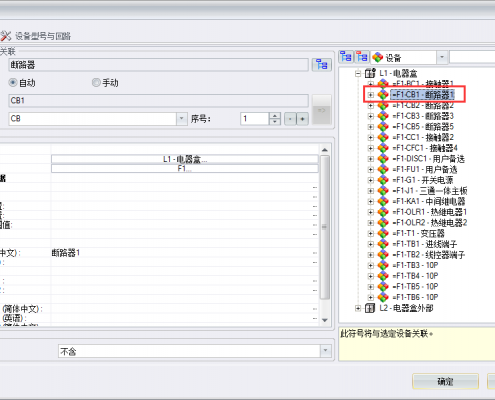The height and width of the screenshot is (400, 495).
Task: Select the 自动 radio button
Action: pyautogui.click(x=13, y=82)
